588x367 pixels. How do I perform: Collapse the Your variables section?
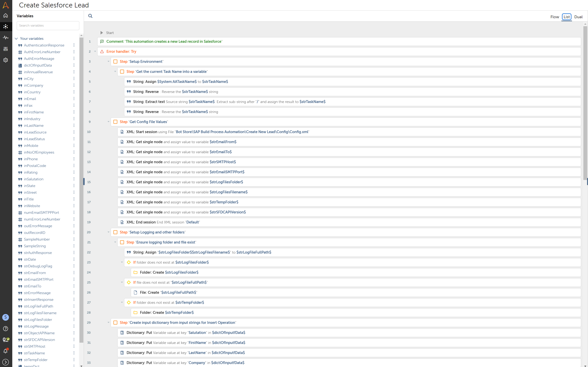(16, 39)
